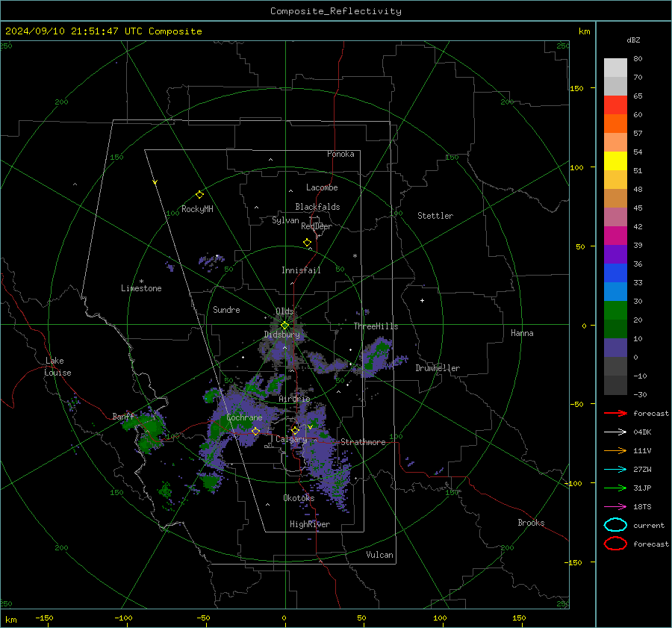Click the HighRiver label

[310, 524]
